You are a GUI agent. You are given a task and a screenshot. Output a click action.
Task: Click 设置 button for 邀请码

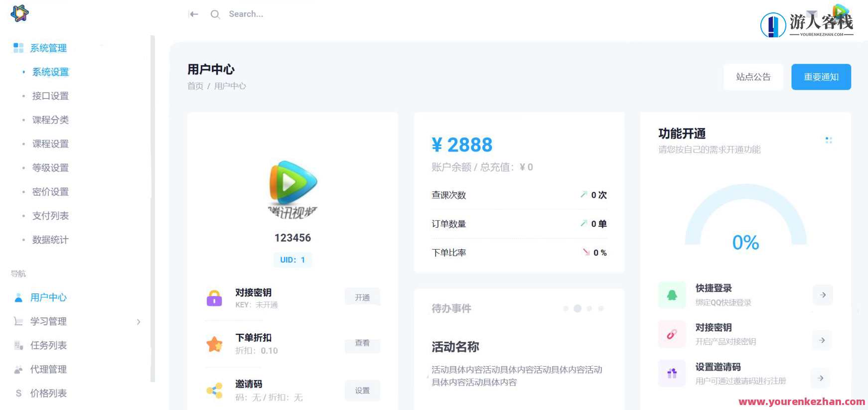[362, 391]
